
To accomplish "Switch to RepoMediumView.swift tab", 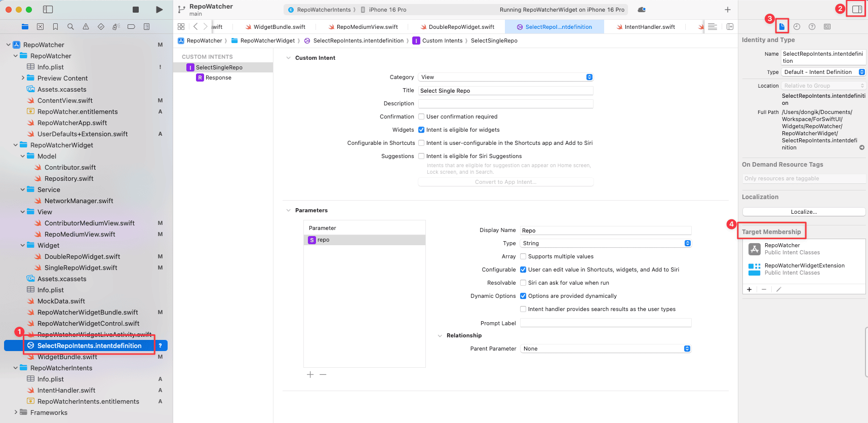I will (363, 27).
